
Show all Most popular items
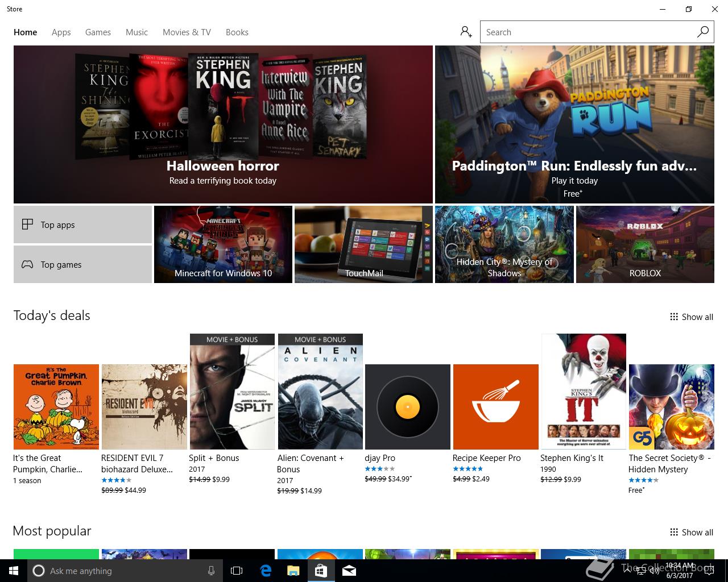click(x=692, y=533)
